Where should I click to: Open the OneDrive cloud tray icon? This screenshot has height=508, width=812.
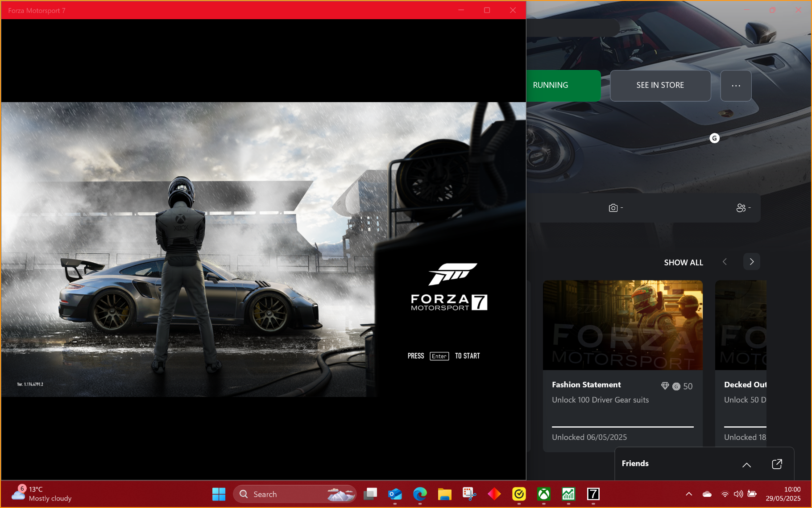point(707,494)
